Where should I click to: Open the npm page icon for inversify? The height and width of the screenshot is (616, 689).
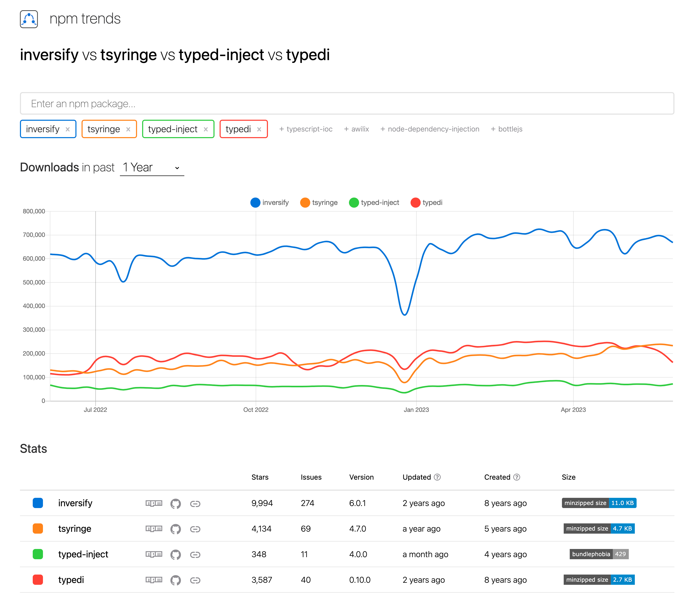(x=154, y=503)
